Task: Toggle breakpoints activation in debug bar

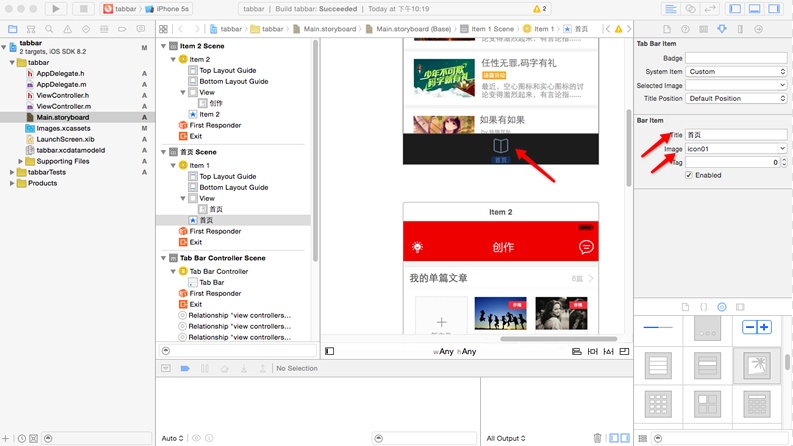Action: [x=185, y=369]
